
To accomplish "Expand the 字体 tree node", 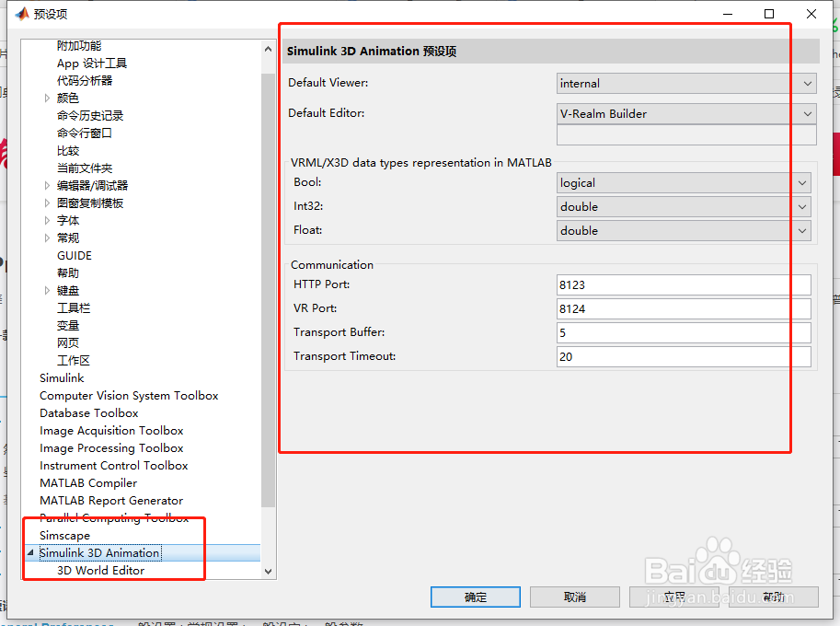I will (47, 221).
